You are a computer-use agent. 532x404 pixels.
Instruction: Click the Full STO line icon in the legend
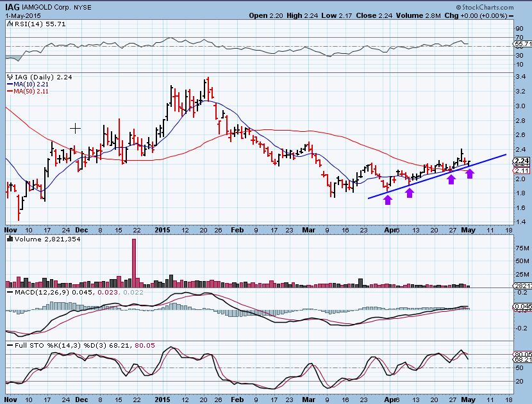[10, 345]
